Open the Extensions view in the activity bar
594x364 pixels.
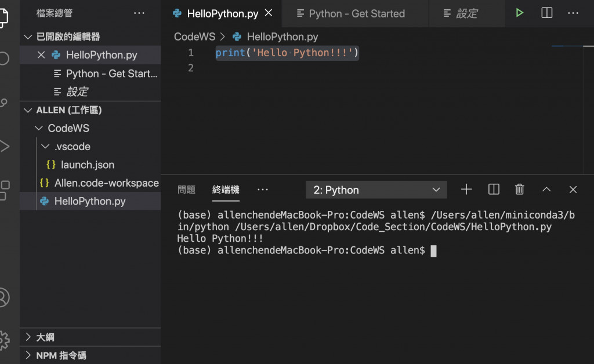click(4, 190)
